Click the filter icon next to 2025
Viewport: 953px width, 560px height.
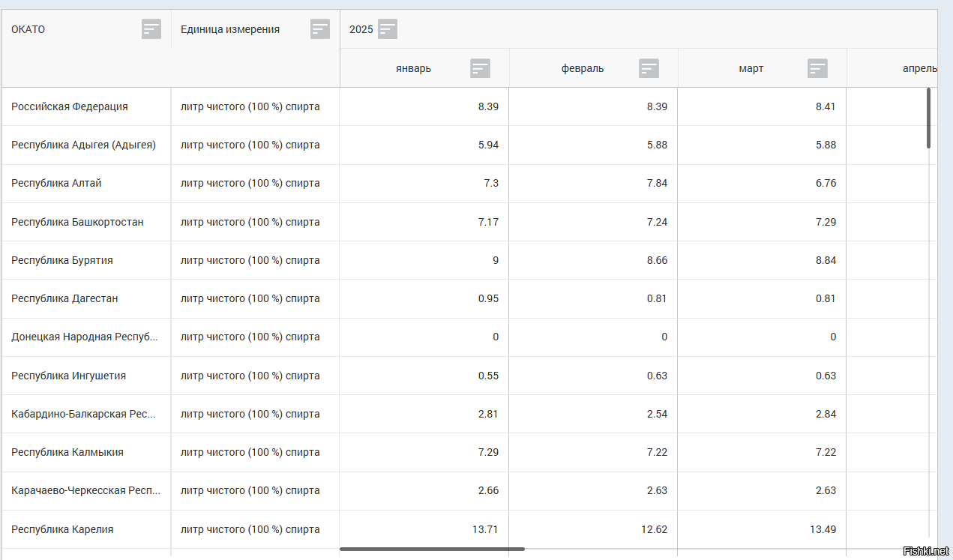pos(388,29)
